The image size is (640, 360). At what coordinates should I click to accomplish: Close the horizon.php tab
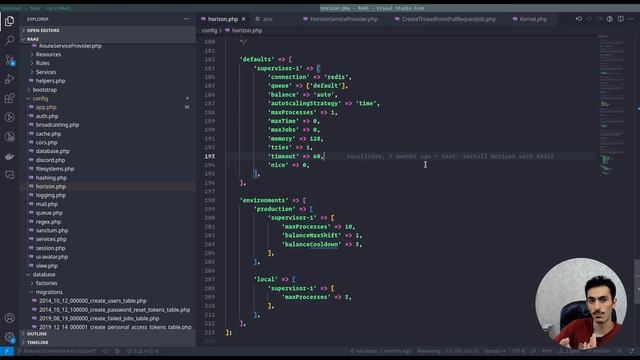[244, 19]
